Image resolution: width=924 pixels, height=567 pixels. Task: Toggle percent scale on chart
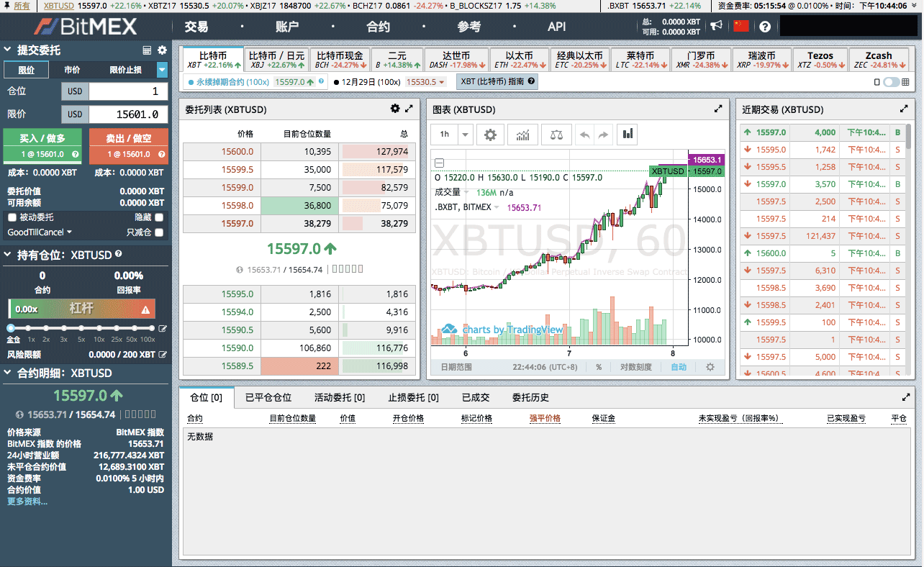[x=599, y=367]
